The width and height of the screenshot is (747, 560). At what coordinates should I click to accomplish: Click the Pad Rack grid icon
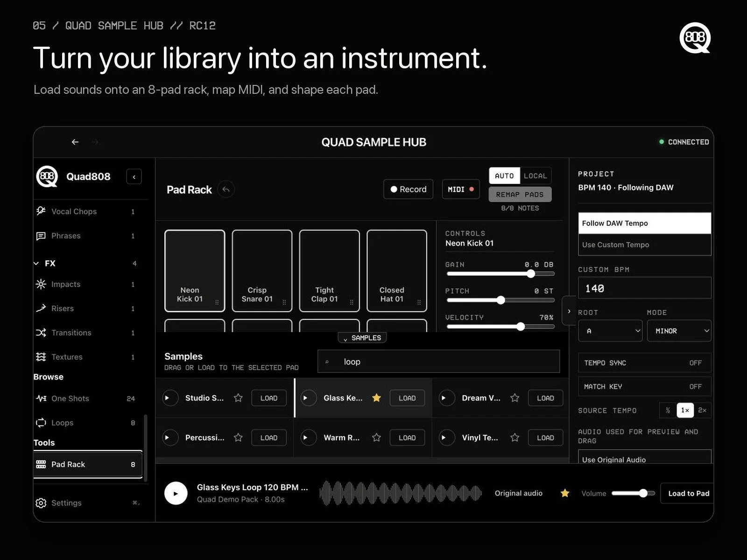point(41,464)
